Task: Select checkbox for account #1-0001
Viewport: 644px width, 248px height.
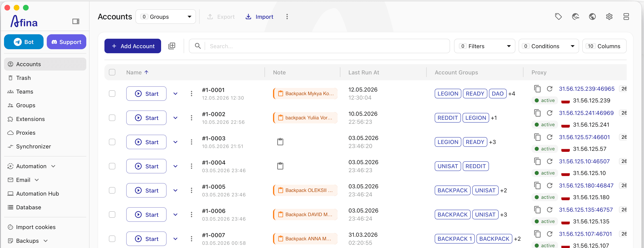Action: (112, 94)
